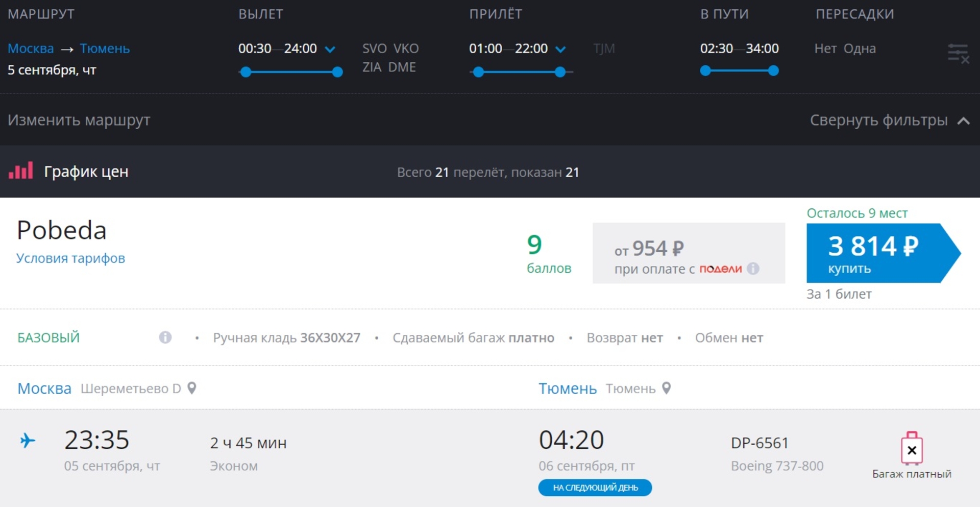Image resolution: width=980 pixels, height=507 pixels.
Task: Select the Одна transfer filter option
Action: click(860, 49)
